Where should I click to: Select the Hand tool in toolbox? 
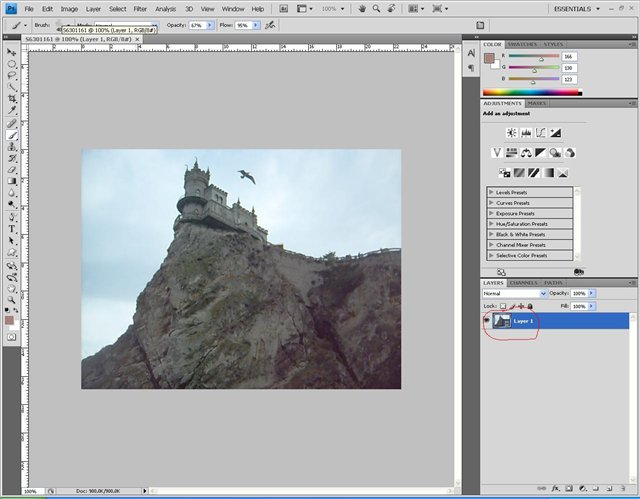tap(11, 289)
